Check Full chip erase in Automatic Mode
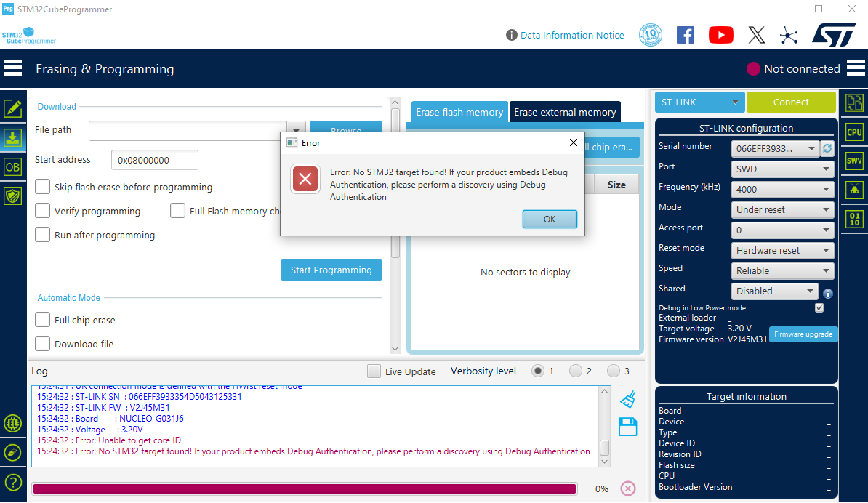 click(x=43, y=320)
